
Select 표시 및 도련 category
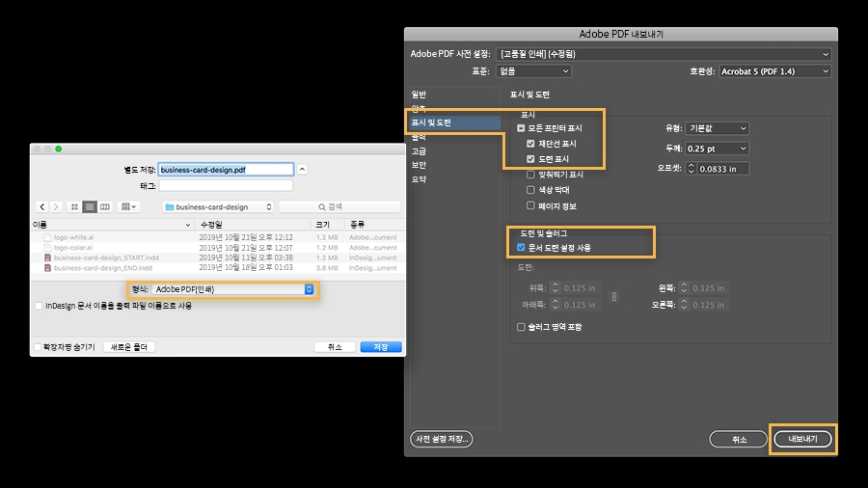[x=453, y=122]
